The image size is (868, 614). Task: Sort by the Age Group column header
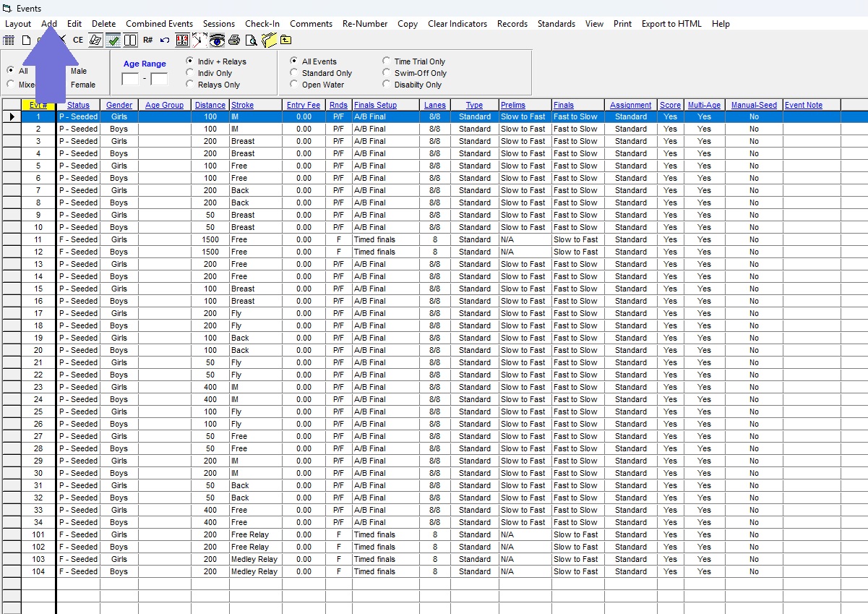tap(165, 105)
